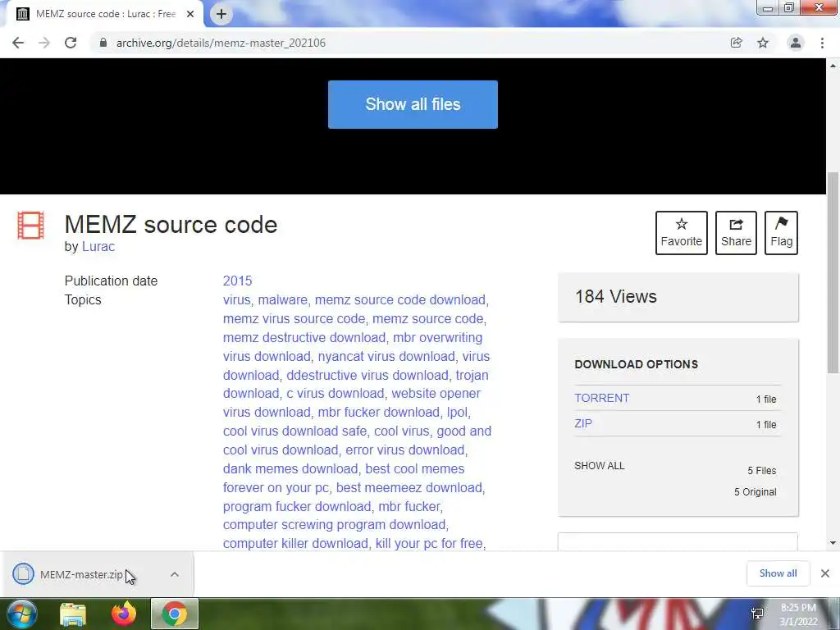Screen dimensions: 840x630
Task: Click the red film media type icon
Action: (30, 226)
